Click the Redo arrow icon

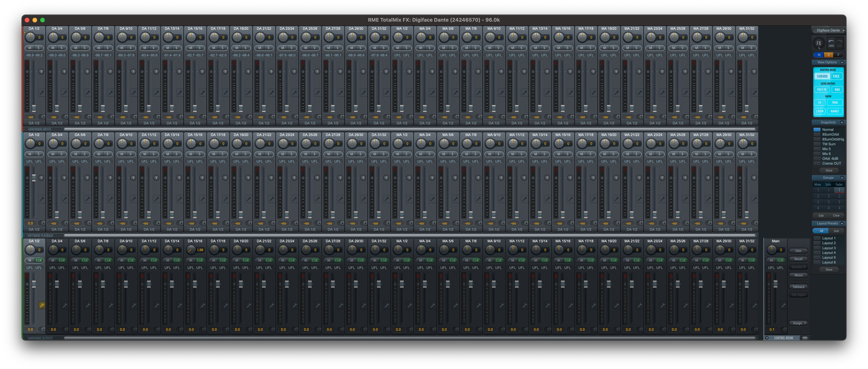pyautogui.click(x=839, y=43)
